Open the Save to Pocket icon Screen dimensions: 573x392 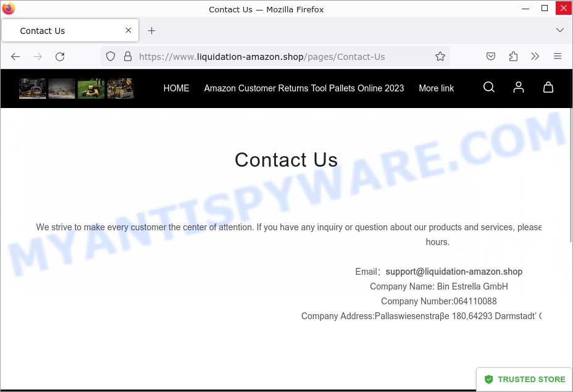[x=491, y=56]
